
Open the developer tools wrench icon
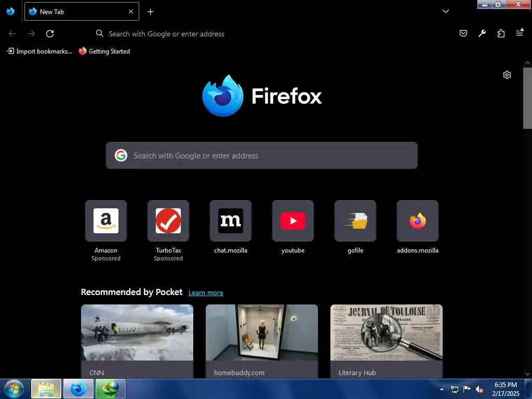pos(482,33)
